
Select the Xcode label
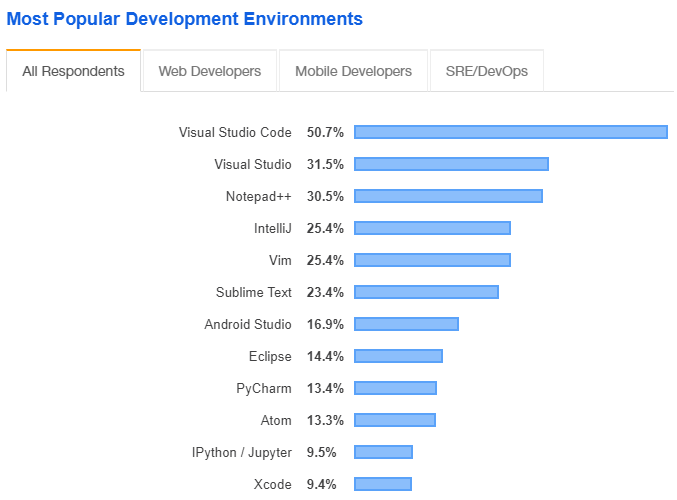(272, 484)
